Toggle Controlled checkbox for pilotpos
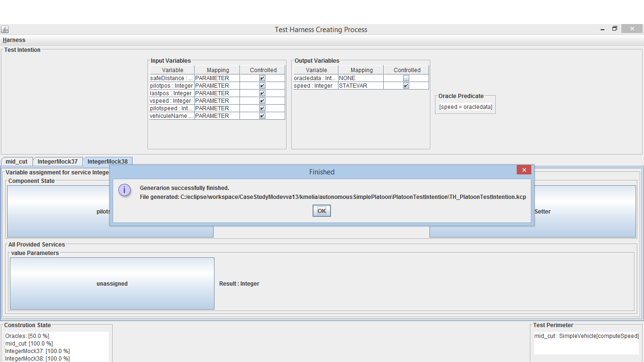The width and height of the screenshot is (644, 362). (x=262, y=86)
